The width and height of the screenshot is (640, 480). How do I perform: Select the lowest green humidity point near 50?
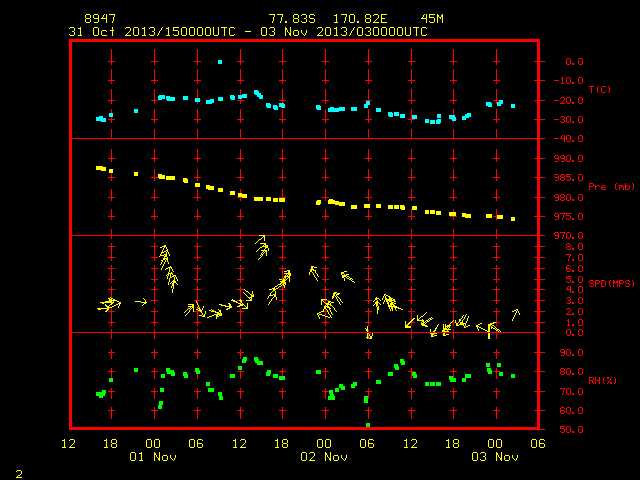point(368,425)
